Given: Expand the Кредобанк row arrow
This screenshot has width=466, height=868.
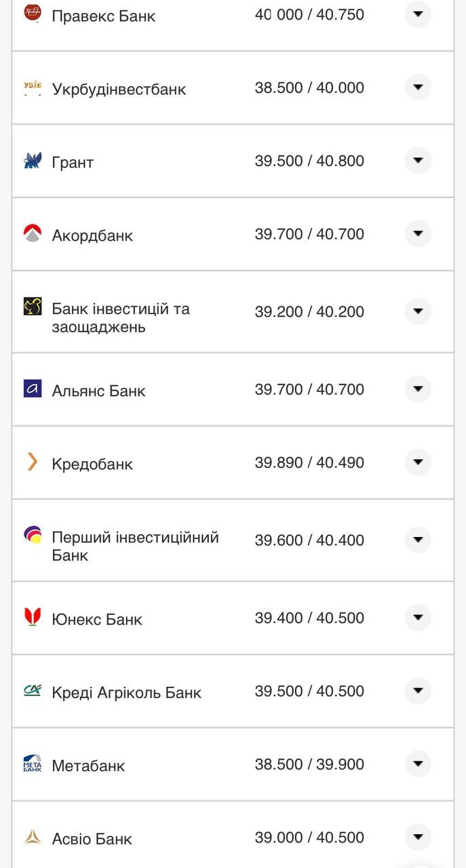Looking at the screenshot, I should [x=418, y=462].
